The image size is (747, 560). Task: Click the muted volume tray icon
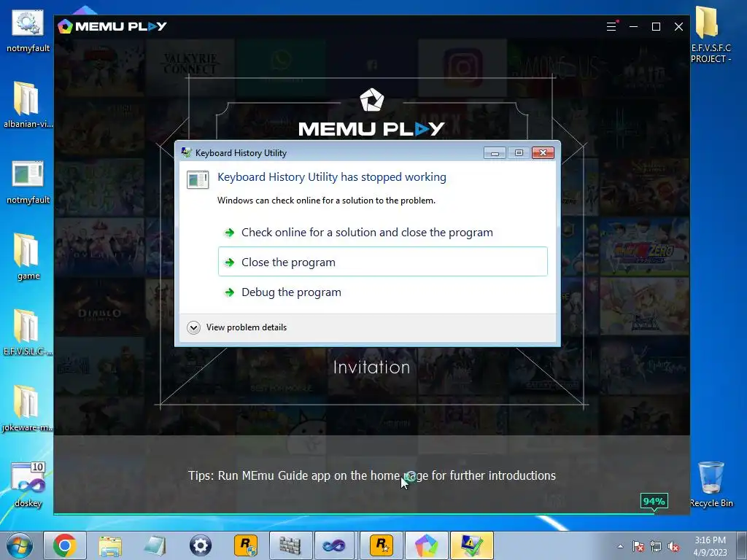pos(673,547)
